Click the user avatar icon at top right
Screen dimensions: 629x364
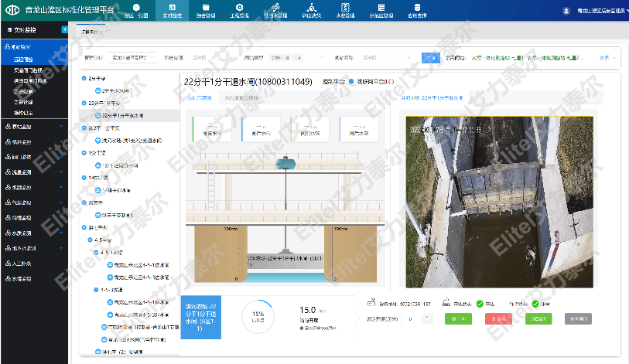tap(566, 11)
